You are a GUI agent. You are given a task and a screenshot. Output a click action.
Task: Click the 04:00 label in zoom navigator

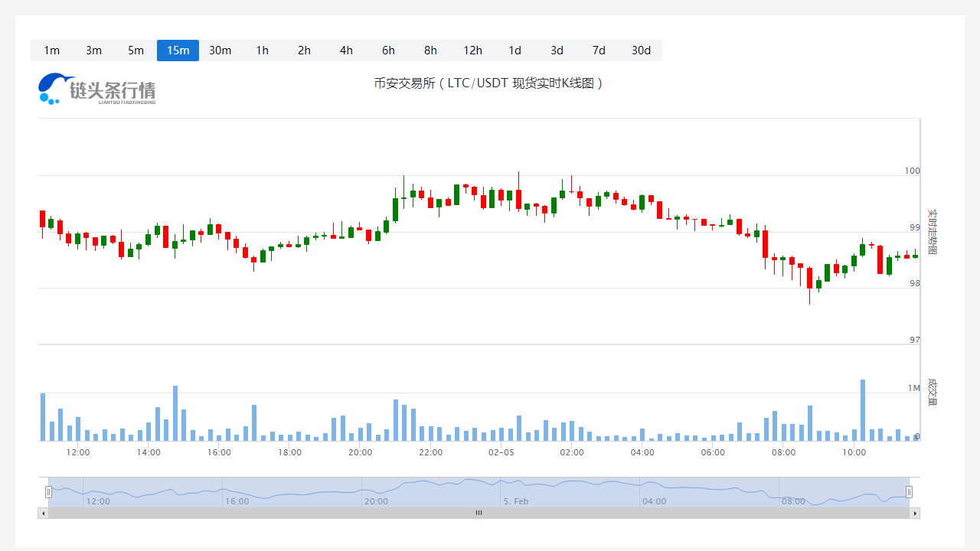[655, 501]
